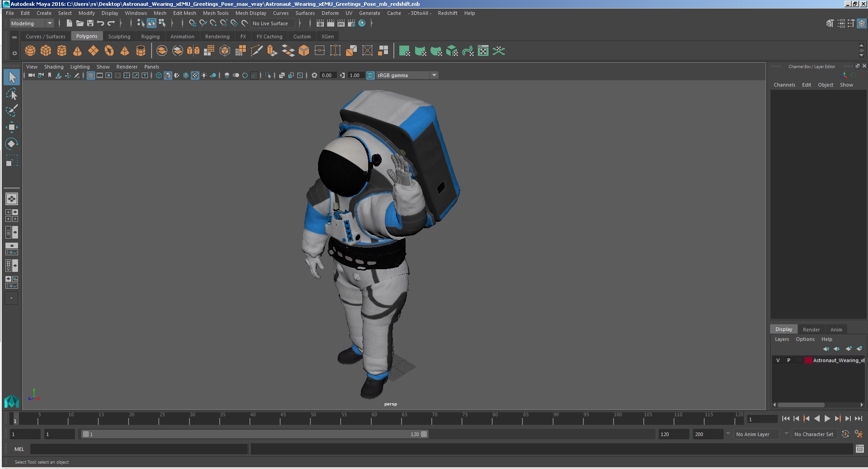Open render settings icon

pyautogui.click(x=351, y=23)
